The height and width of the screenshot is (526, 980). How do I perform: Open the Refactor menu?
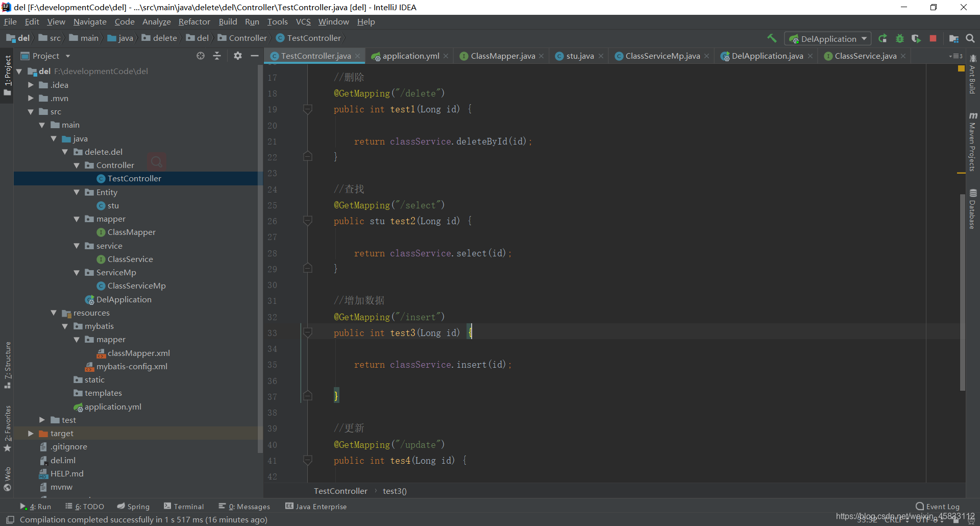pos(194,21)
